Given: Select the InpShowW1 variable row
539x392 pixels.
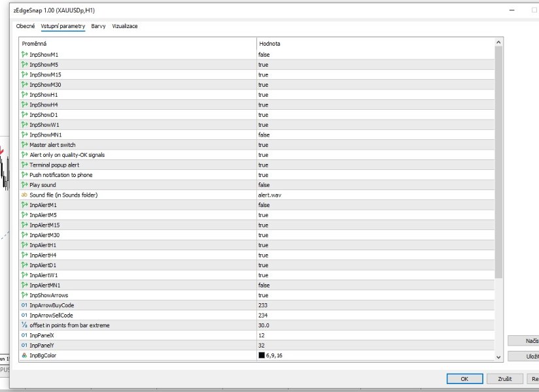Looking at the screenshot, I should coord(257,125).
